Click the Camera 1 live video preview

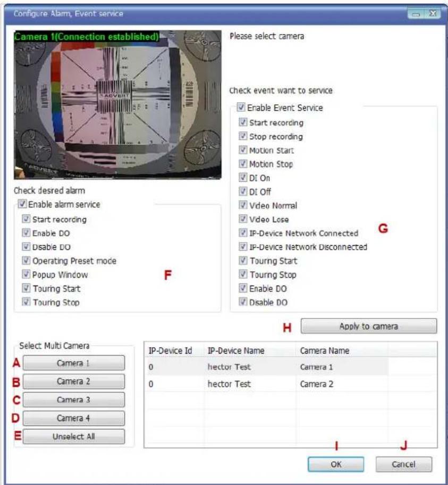tap(117, 105)
